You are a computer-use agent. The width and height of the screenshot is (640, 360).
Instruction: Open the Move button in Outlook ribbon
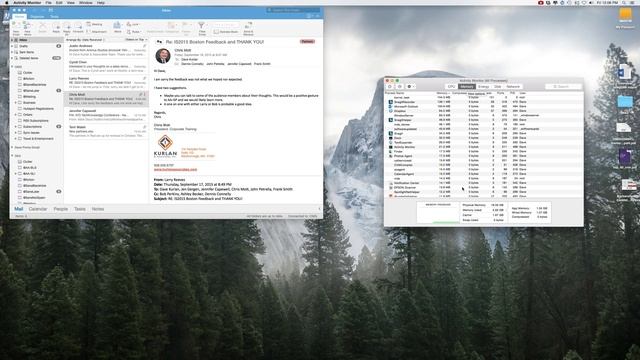click(x=118, y=27)
